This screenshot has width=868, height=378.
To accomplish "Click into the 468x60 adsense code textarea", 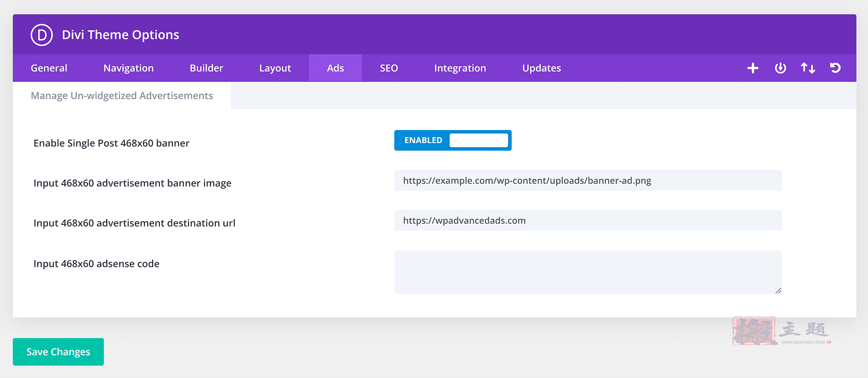I will pos(588,272).
